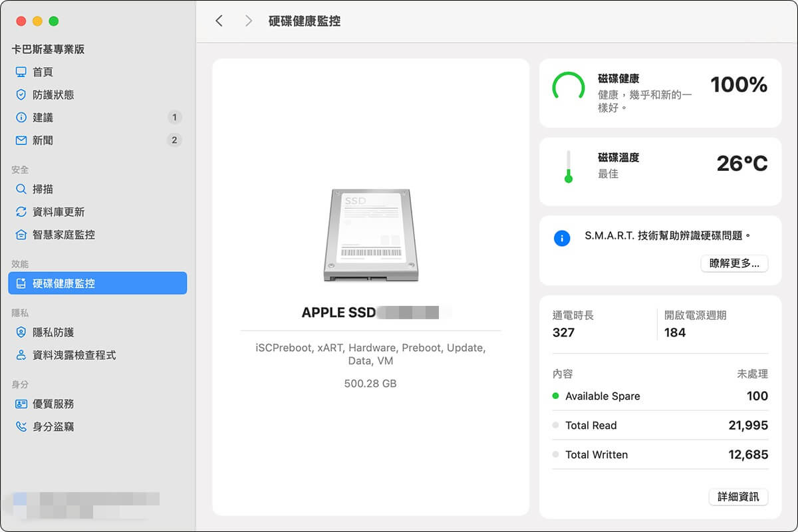Go back with the left arrow
798x532 pixels.
[219, 21]
